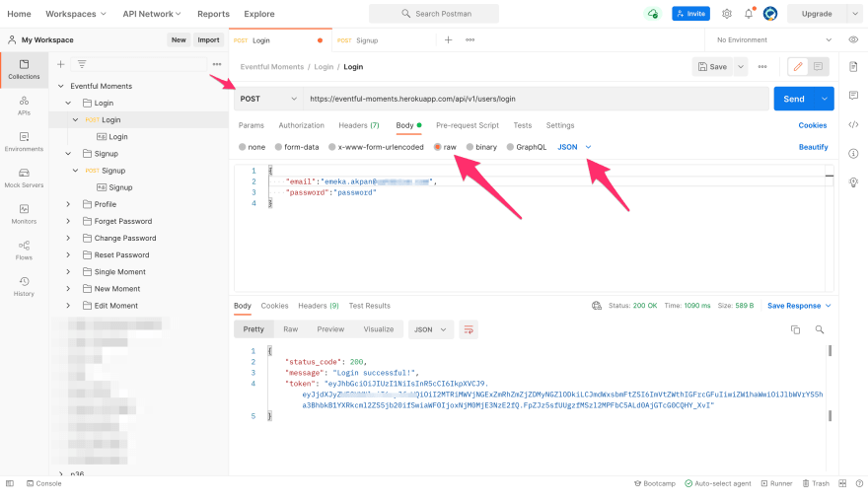Open the Mock Servers sidebar panel

click(24, 179)
